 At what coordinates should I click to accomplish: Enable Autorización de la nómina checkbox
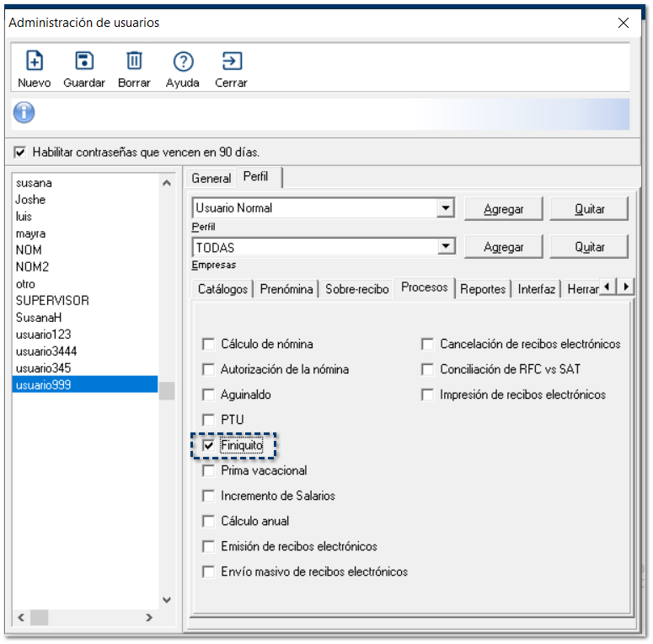[x=208, y=369]
